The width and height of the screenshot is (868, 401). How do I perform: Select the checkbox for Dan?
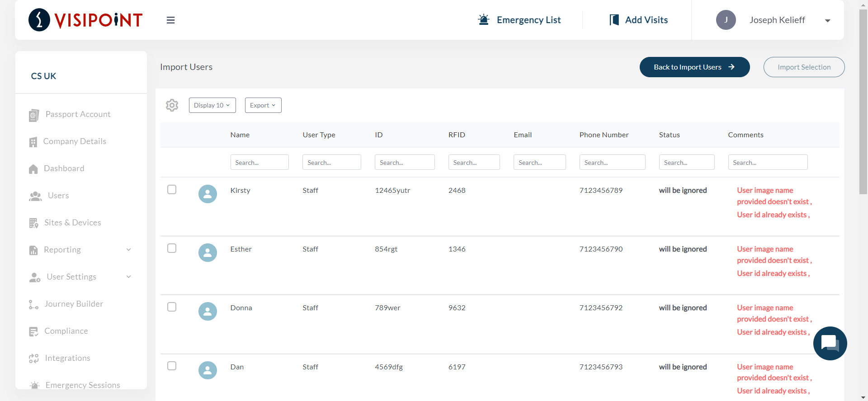pos(172,366)
